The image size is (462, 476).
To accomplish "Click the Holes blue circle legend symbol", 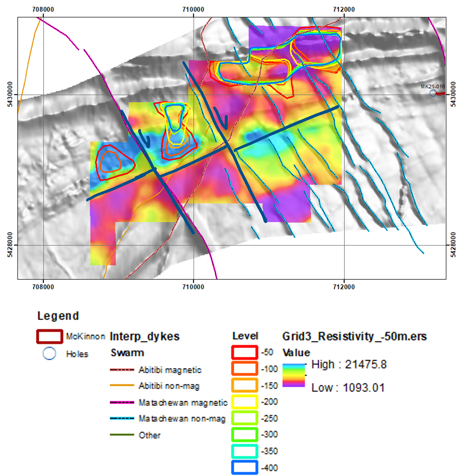I will pyautogui.click(x=49, y=353).
